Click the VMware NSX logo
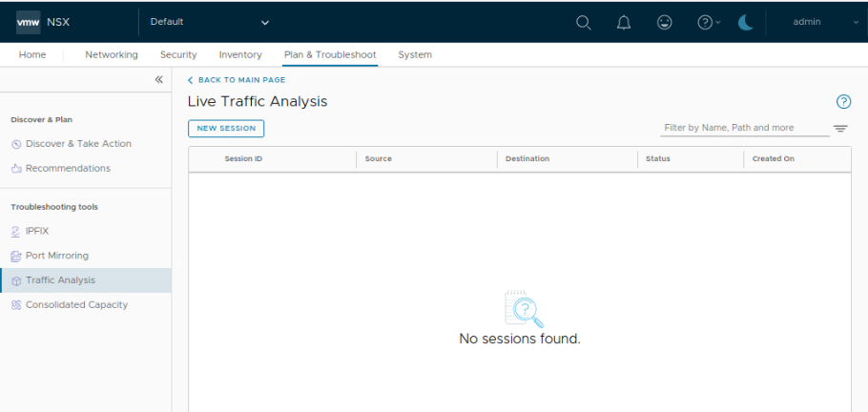This screenshot has height=412, width=868. (43, 22)
